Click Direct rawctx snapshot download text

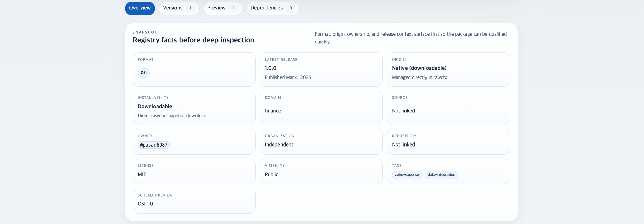pos(172,116)
